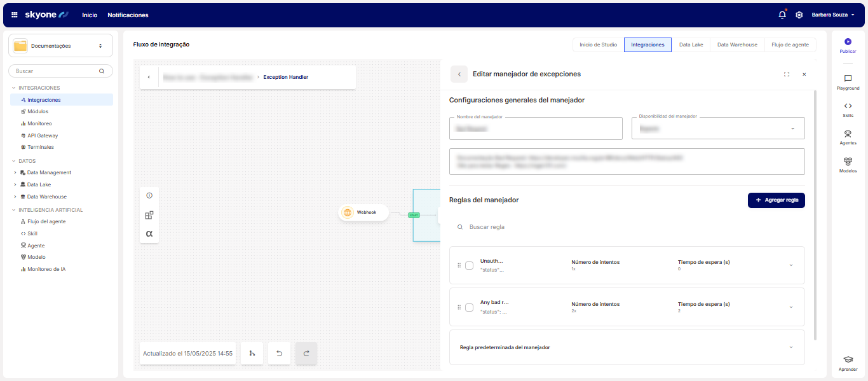
Task: Click the notifications bell icon
Action: (782, 15)
